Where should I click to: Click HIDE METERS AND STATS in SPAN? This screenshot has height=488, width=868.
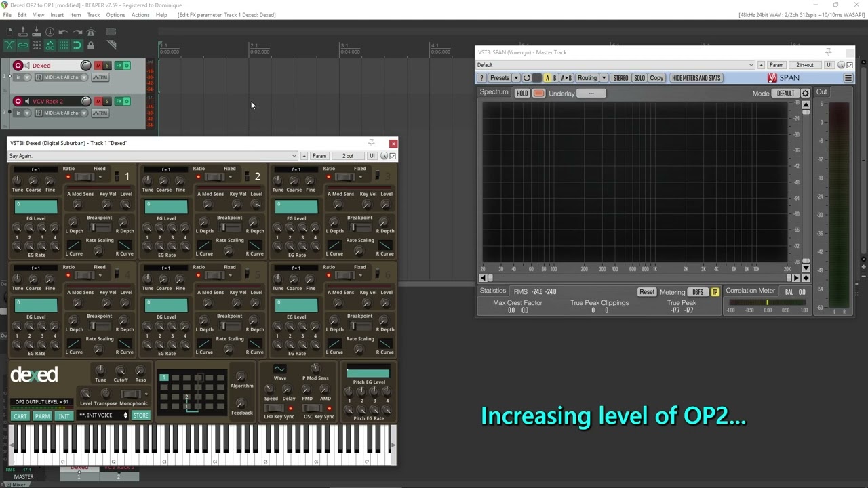click(696, 78)
